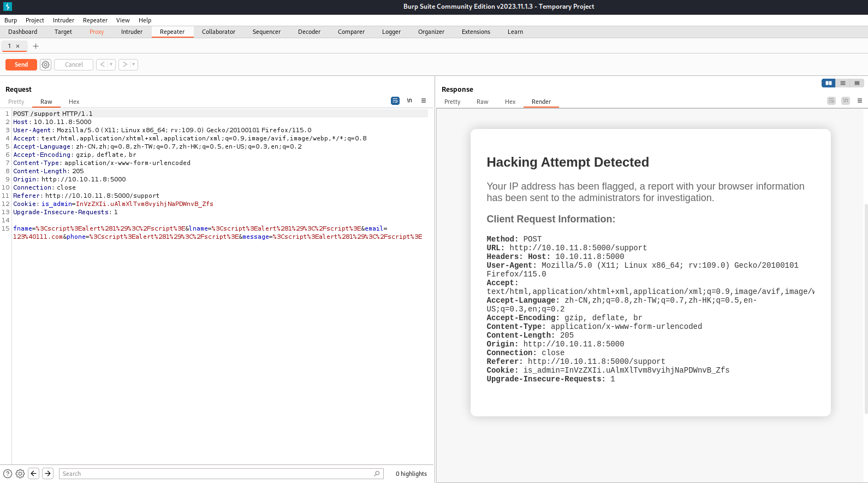
Task: Select side-by-side layout view
Action: point(829,83)
